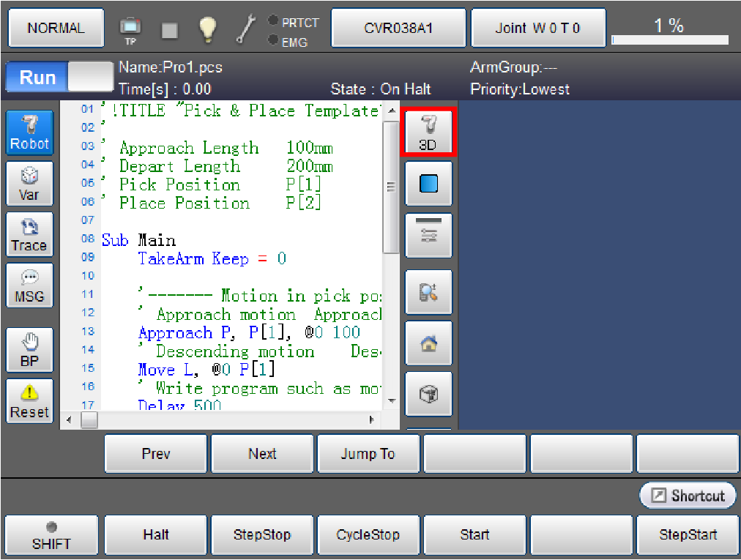Open the Robot panel in sidebar

29,132
